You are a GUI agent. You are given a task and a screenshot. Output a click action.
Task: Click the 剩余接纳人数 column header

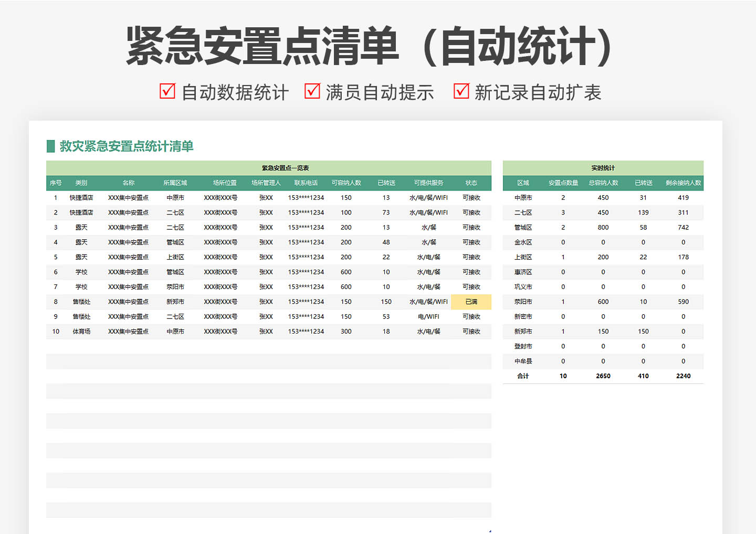(682, 183)
